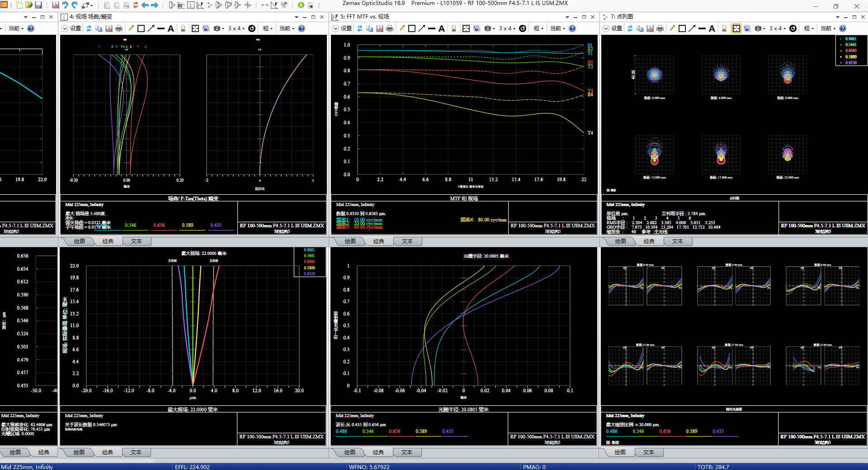868x470 pixels.
Task: Click the Undo arrow in main toolbar
Action: click(65, 5)
